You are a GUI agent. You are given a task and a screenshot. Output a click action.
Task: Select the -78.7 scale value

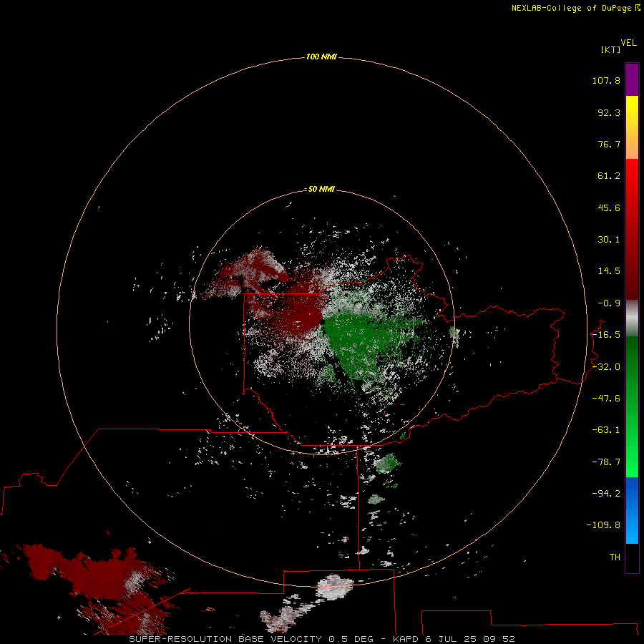(x=606, y=462)
